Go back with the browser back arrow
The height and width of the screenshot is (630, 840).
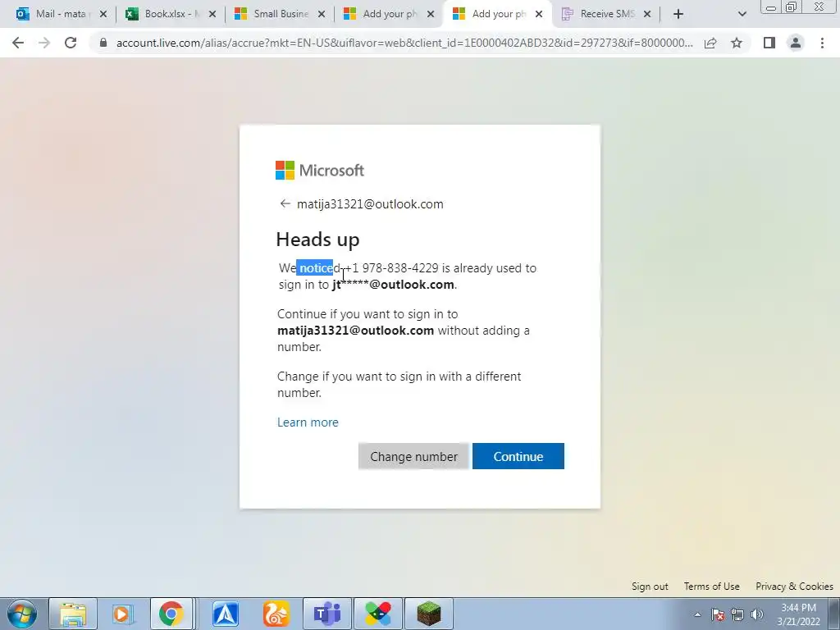18,43
